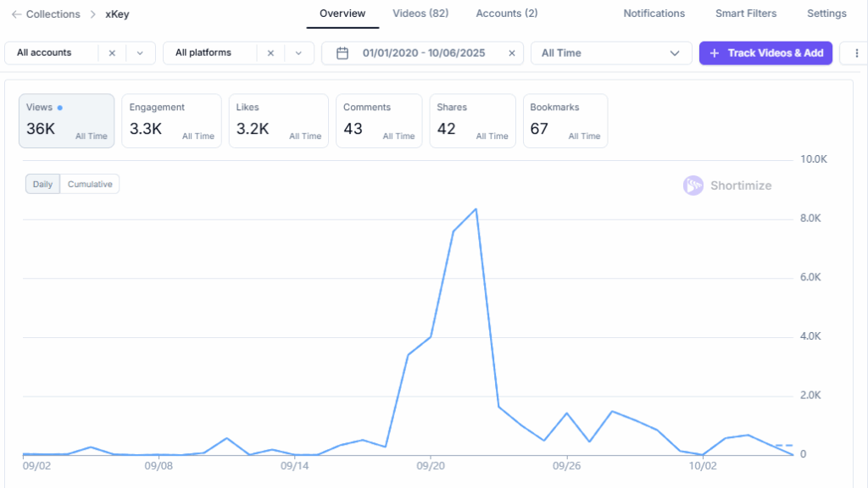Click Track Videos & Add button
The height and width of the screenshot is (488, 868).
pos(765,53)
